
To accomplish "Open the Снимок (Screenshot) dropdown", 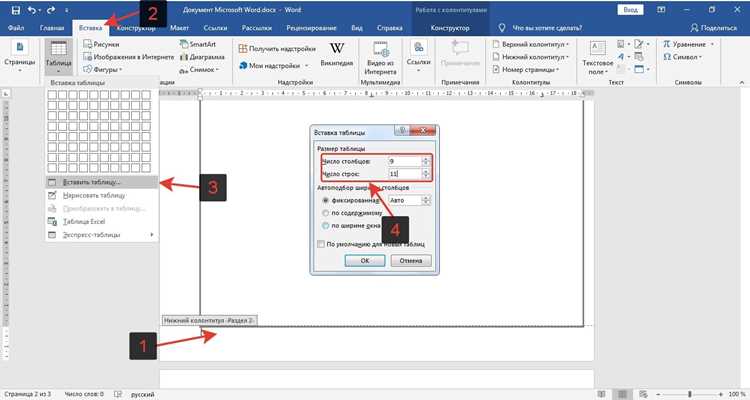I will 199,70.
